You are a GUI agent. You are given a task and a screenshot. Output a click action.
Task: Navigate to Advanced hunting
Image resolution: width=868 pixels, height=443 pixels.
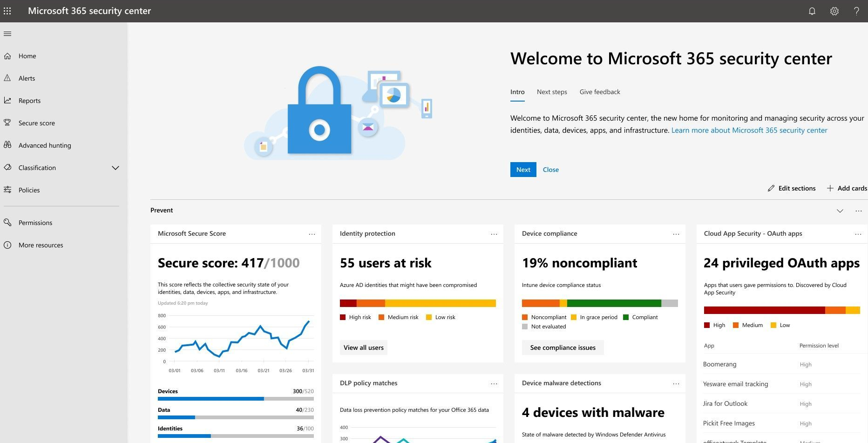(44, 145)
